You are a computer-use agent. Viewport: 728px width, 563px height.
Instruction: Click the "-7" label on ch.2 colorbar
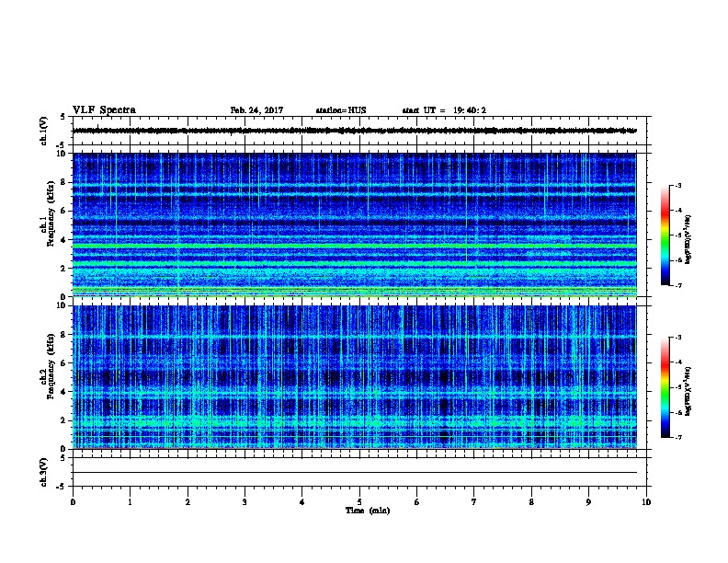677,438
